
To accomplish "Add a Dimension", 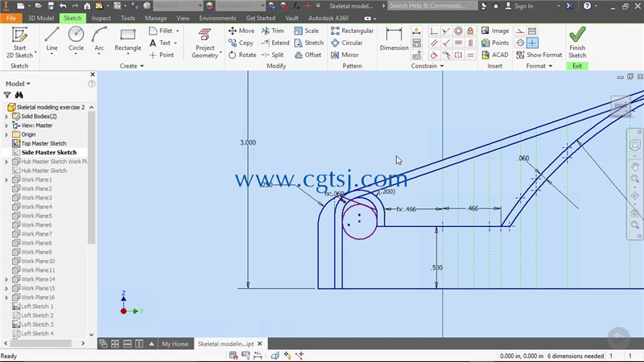I will pos(394,39).
